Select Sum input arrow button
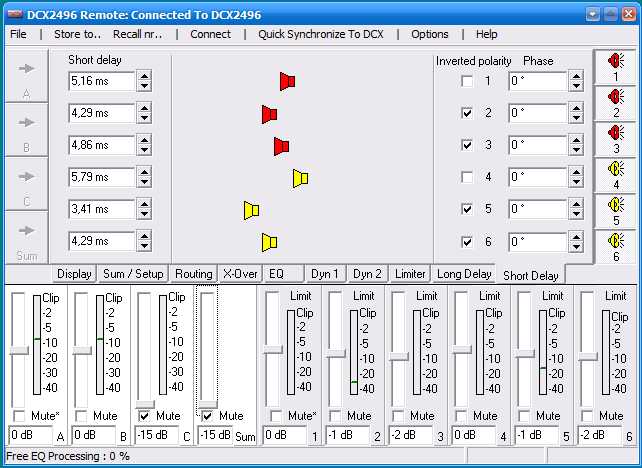Viewport: 642px width, 468px height. tap(27, 238)
